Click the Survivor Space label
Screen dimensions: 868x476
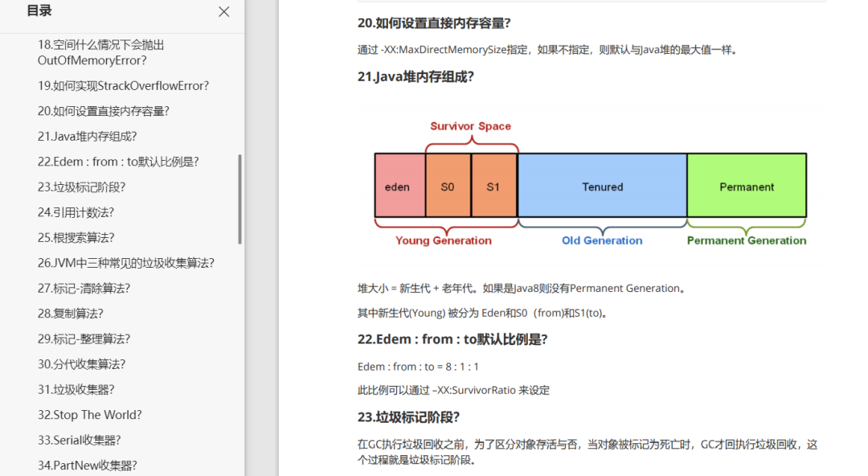point(470,126)
